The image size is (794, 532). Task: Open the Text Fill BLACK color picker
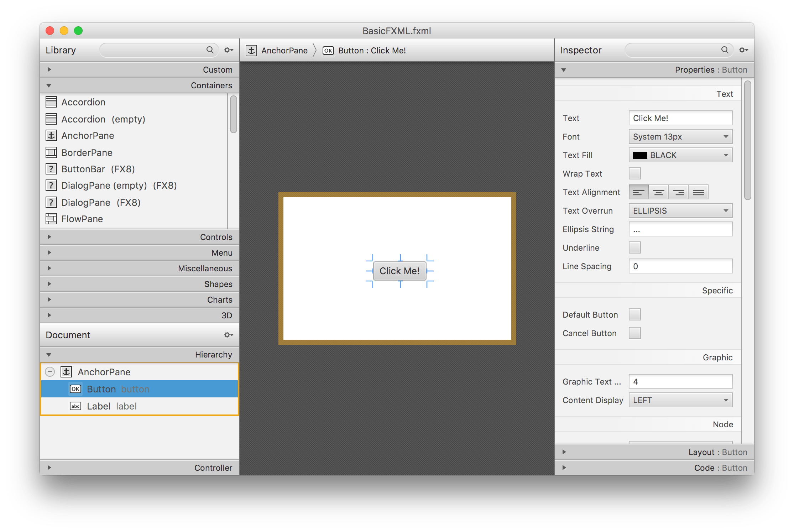(680, 155)
